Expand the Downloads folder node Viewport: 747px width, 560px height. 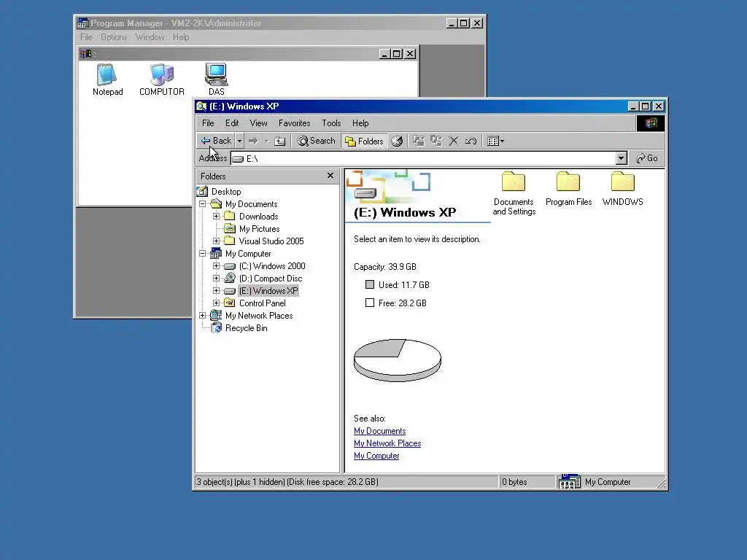(x=216, y=216)
